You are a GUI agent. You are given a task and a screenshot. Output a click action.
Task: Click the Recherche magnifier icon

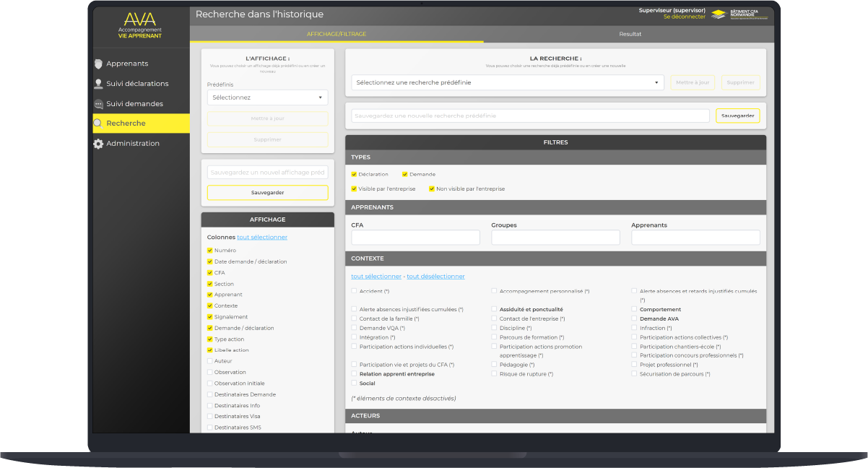coord(98,123)
